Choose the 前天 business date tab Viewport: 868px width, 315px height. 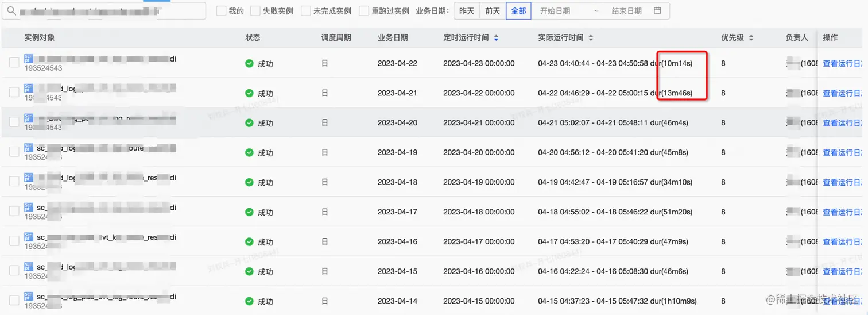(x=493, y=11)
